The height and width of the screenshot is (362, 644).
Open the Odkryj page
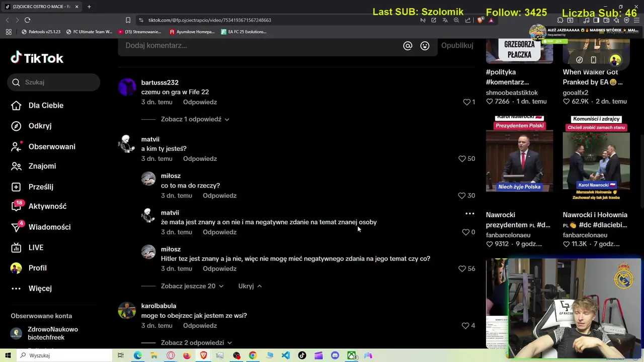(x=40, y=126)
